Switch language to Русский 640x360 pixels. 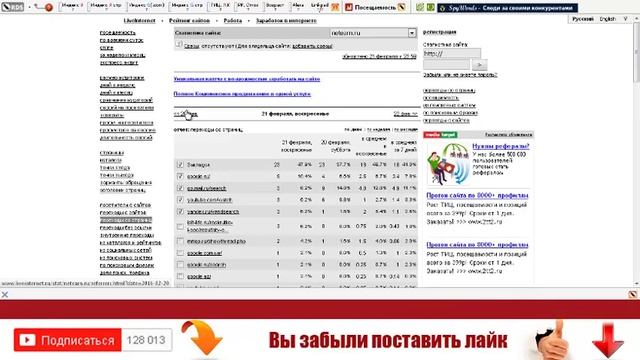[x=582, y=19]
